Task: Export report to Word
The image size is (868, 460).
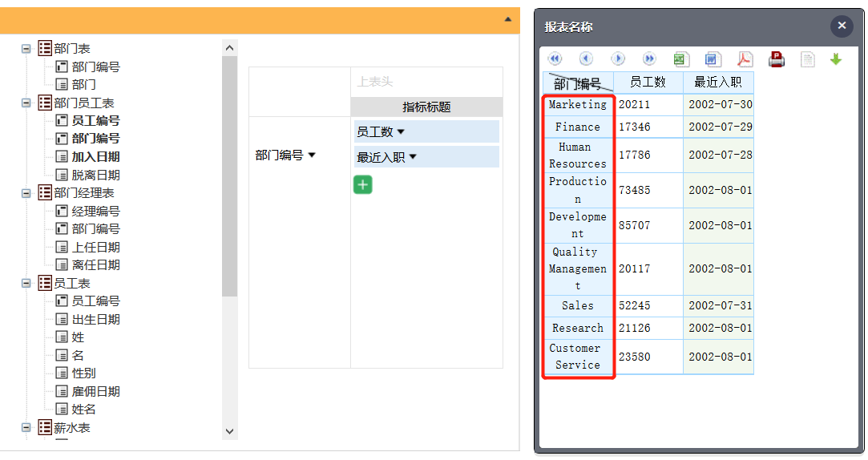Action: click(713, 59)
